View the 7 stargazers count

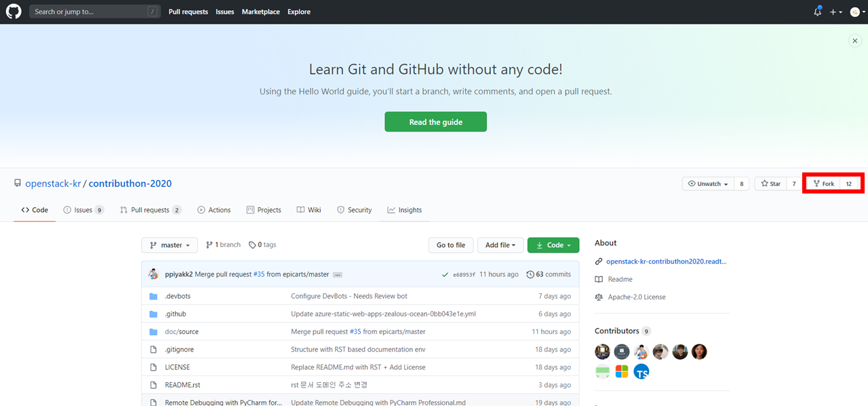(x=794, y=184)
